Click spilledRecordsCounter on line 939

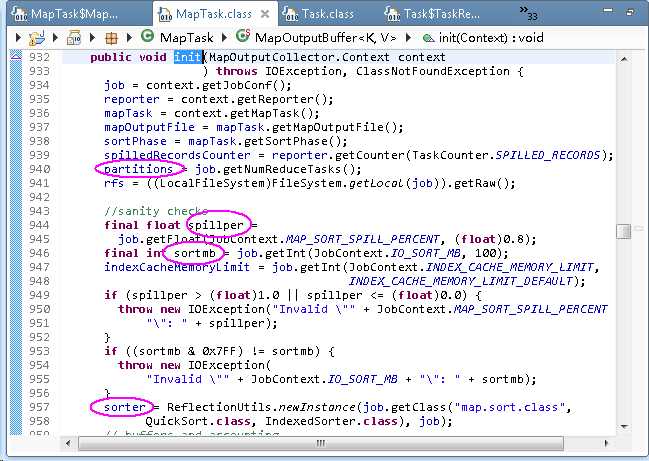(x=177, y=155)
